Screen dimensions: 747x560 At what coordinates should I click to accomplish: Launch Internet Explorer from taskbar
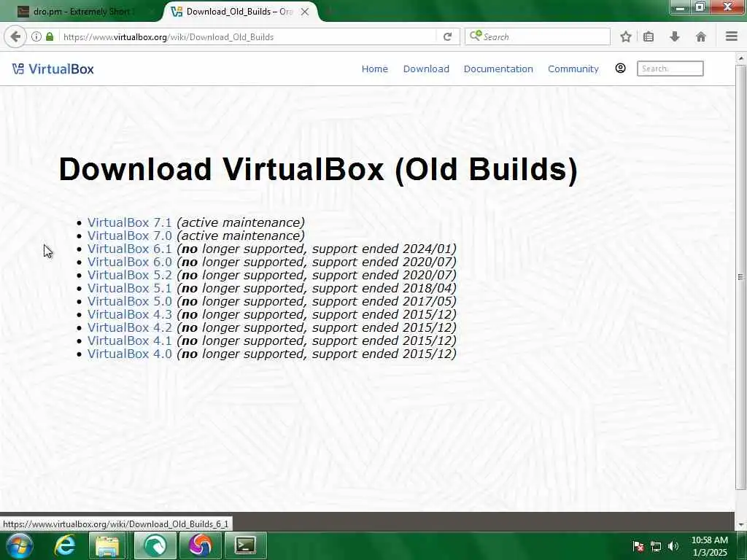coord(65,545)
